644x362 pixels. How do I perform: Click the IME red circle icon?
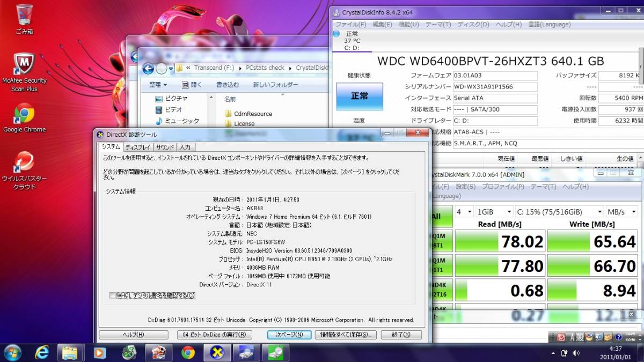click(x=561, y=337)
